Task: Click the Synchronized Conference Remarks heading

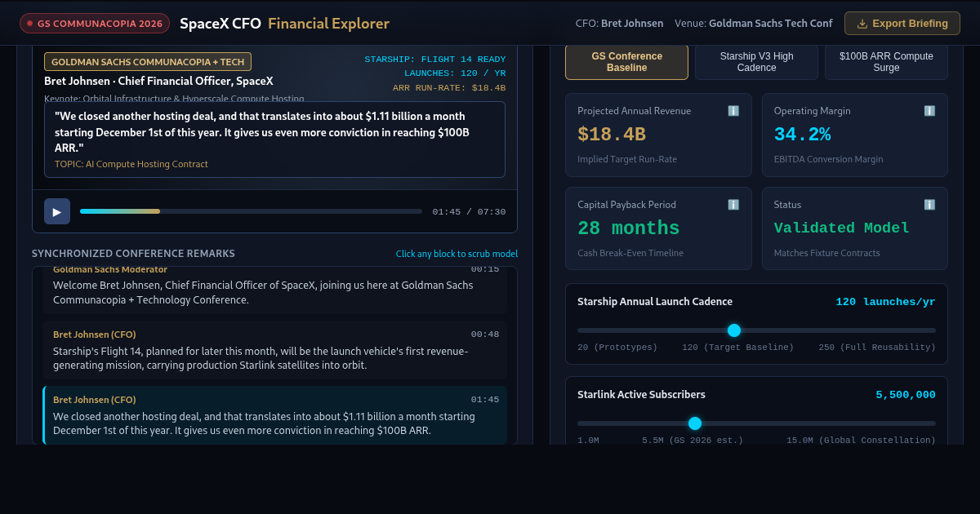Action: (133, 254)
